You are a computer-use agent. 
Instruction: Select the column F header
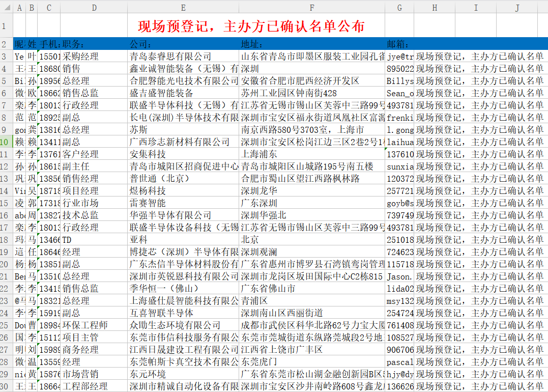[x=312, y=8]
